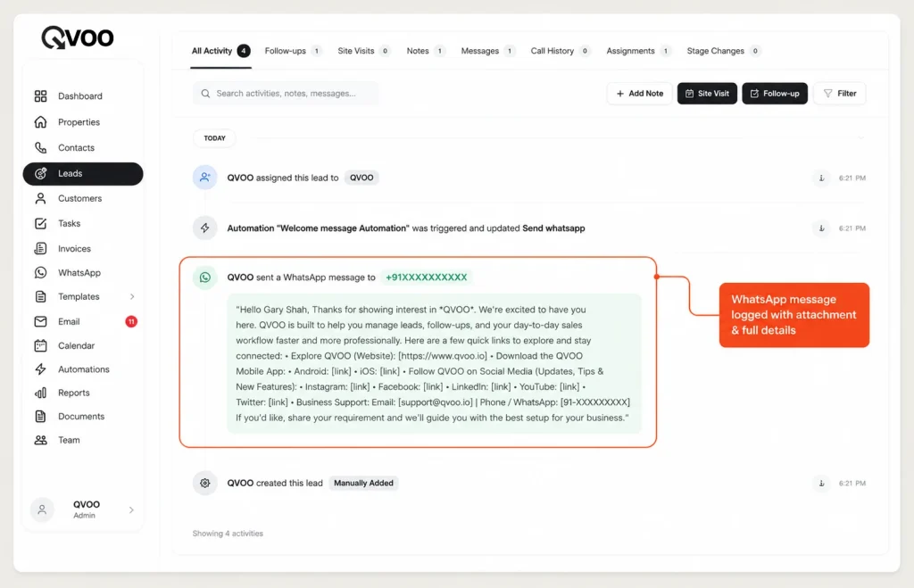Open Contacts menu item
Viewport: 914px width, 588px height.
tap(83, 147)
